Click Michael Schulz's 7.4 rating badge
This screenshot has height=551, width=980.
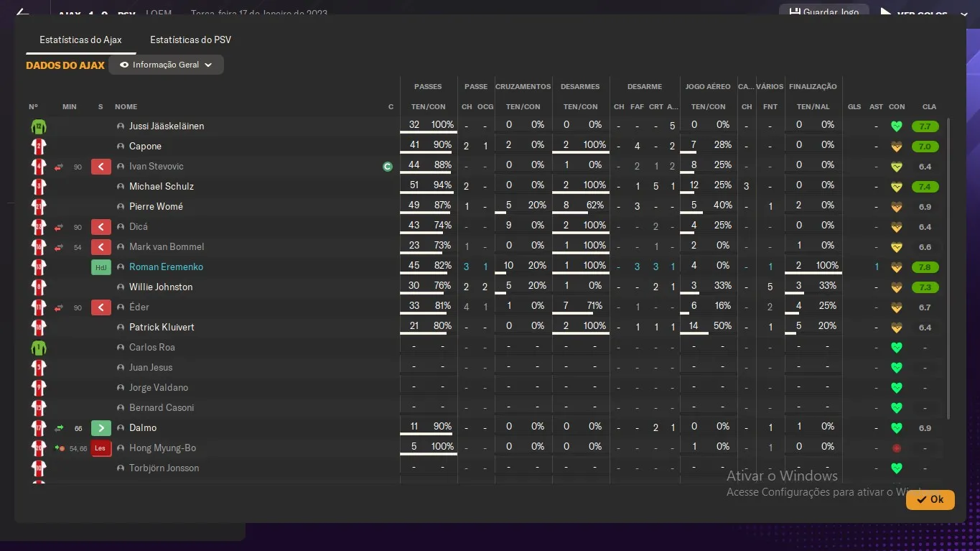click(x=925, y=187)
